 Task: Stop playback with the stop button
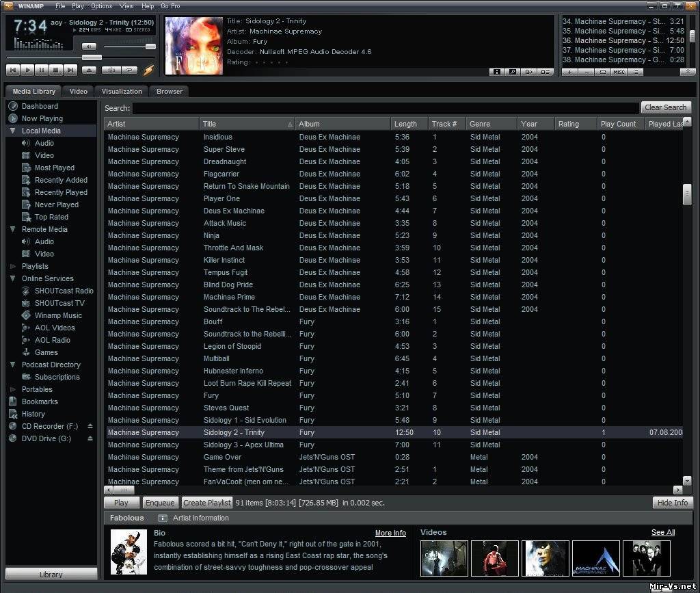(56, 70)
